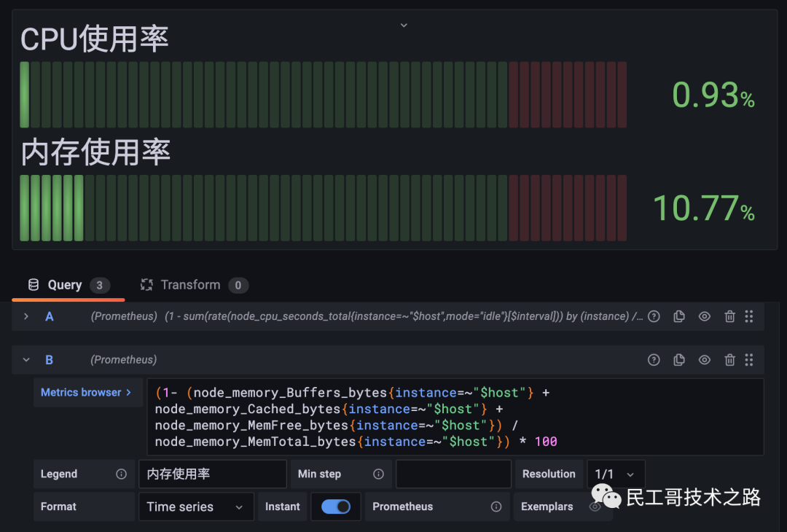Screen dimensions: 787x532
Task: Open the panel title dropdown chevron
Action: pyautogui.click(x=404, y=25)
